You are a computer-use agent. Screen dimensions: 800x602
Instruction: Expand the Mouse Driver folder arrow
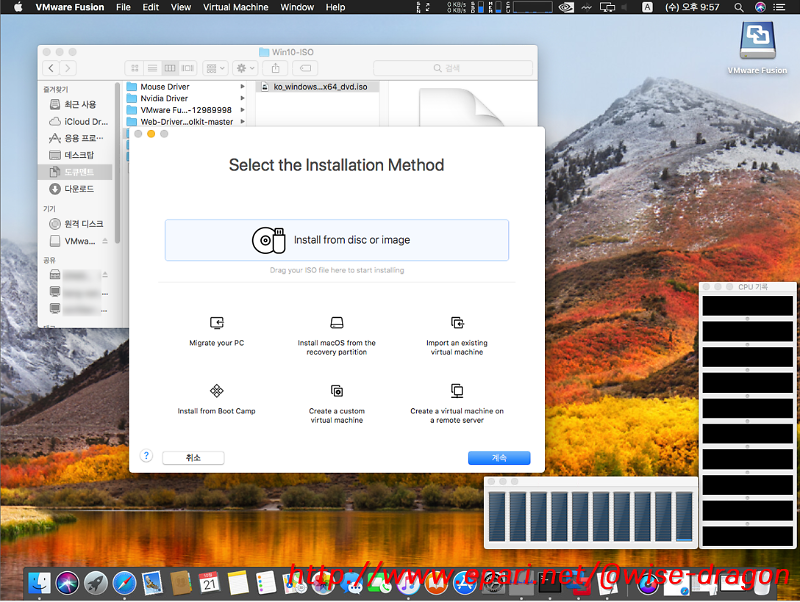point(242,87)
